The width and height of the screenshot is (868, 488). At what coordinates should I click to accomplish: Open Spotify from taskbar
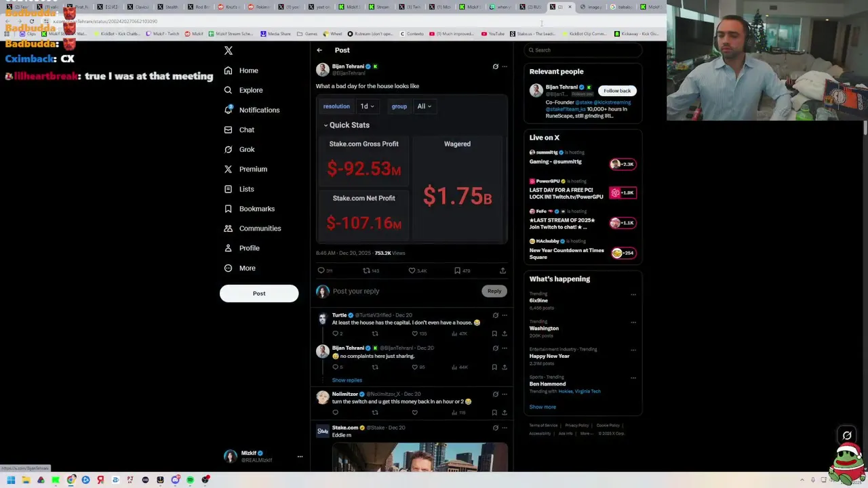point(190,480)
